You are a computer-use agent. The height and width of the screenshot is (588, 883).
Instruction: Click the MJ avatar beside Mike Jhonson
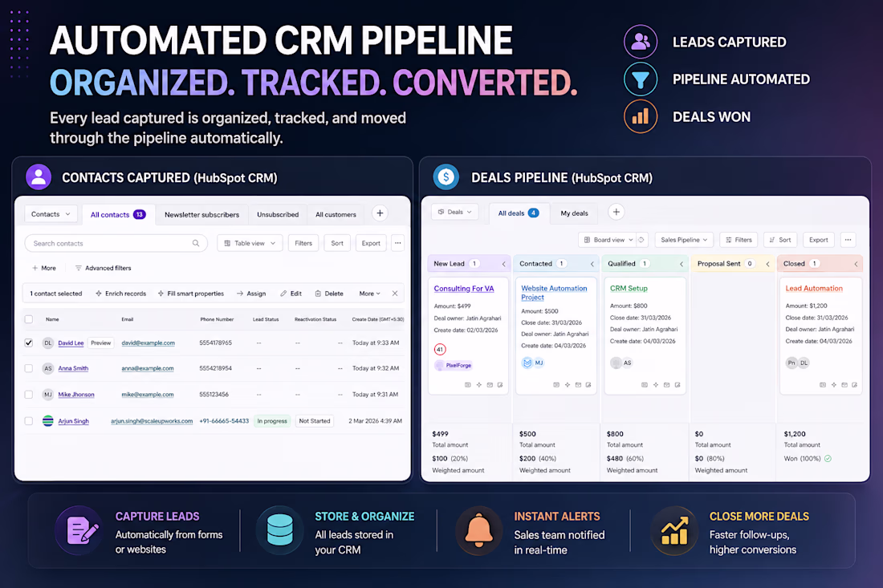click(x=48, y=395)
